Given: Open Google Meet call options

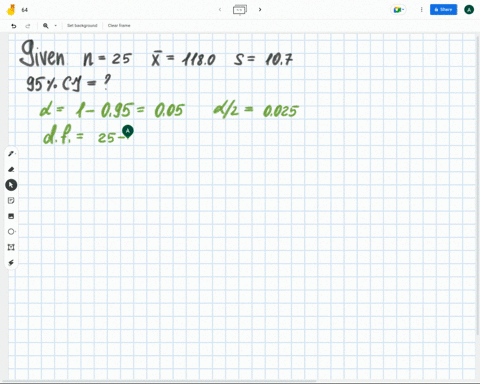Looking at the screenshot, I should click(398, 10).
